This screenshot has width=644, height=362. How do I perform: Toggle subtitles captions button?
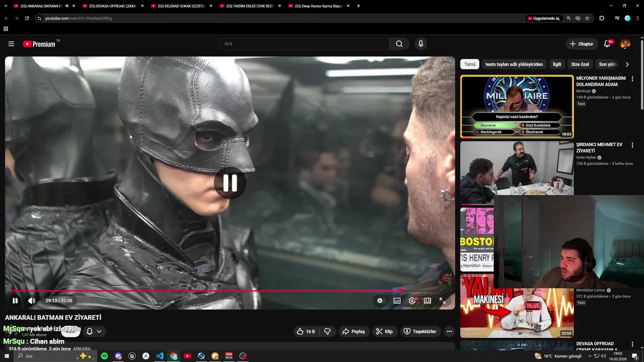pos(397,301)
